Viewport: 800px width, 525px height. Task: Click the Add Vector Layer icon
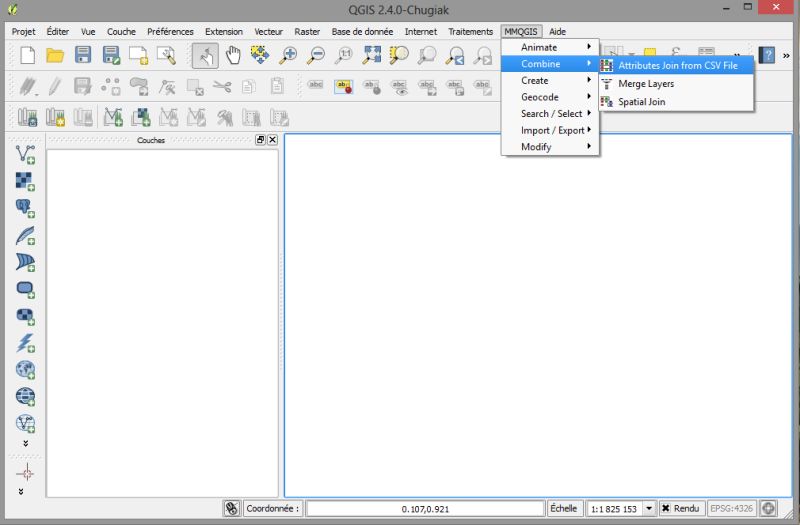pos(25,154)
